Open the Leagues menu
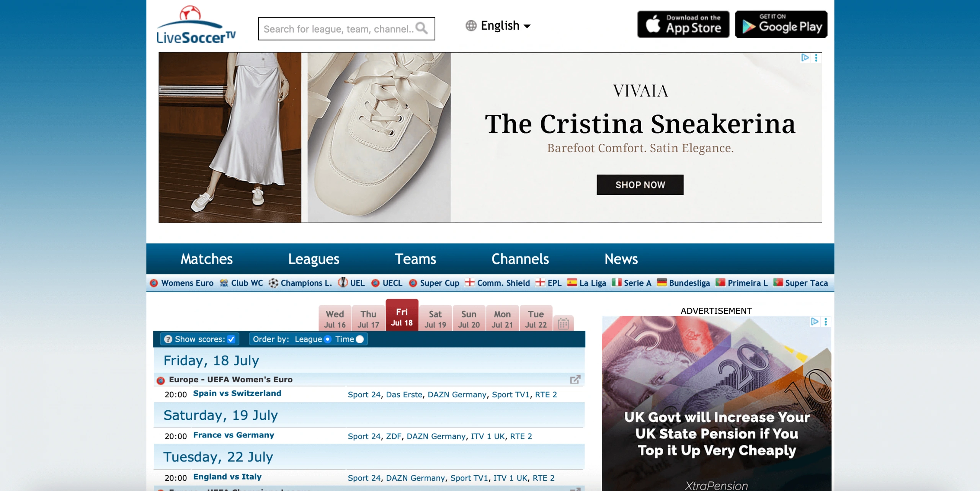980x491 pixels. [x=314, y=259]
